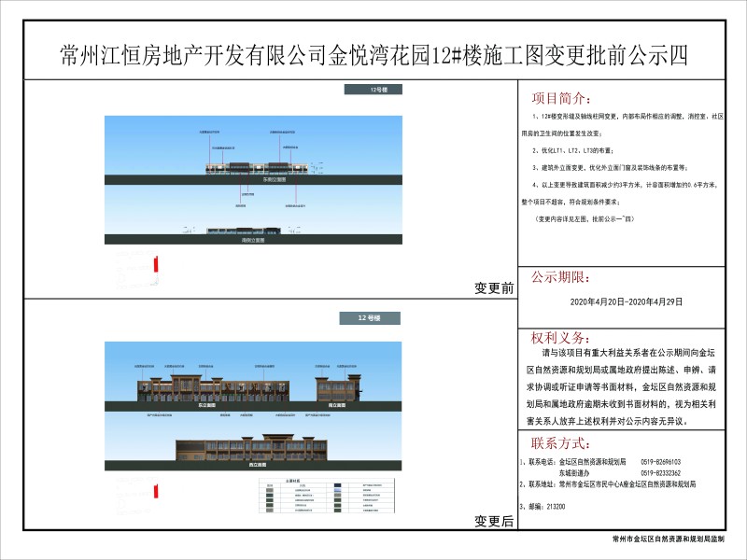Click the 联系方式 heading
The width and height of the screenshot is (747, 560).
point(560,443)
